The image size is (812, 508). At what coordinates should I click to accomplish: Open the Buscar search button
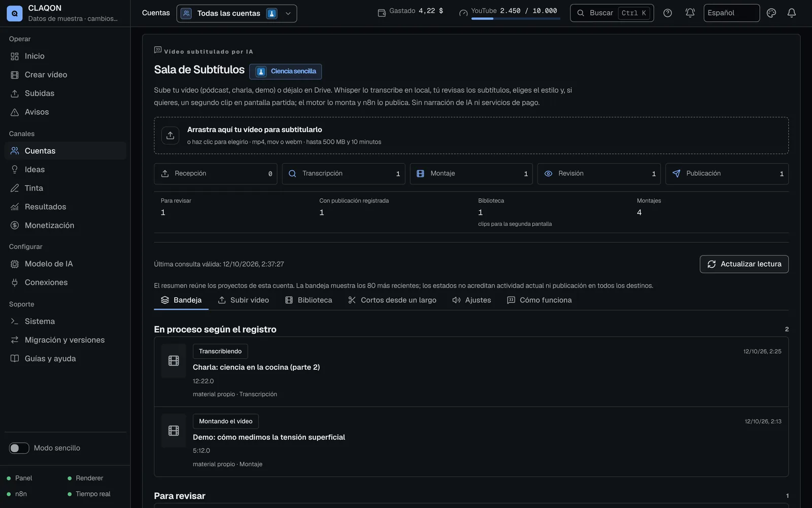pos(612,13)
